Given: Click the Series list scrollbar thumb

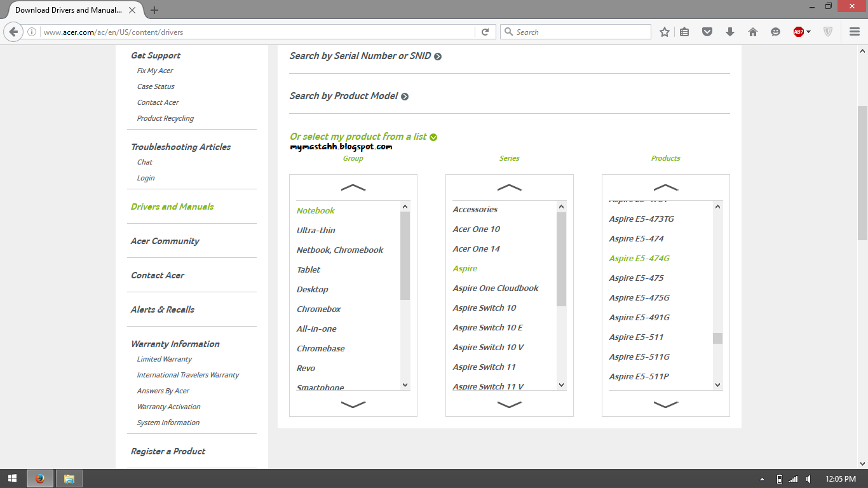Looking at the screenshot, I should [562, 259].
